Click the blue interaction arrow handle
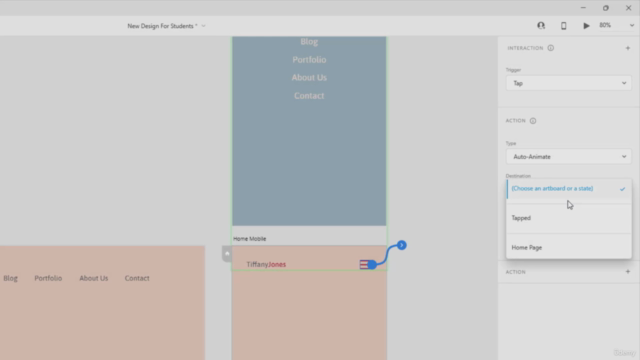Image resolution: width=640 pixels, height=360 pixels. point(402,245)
